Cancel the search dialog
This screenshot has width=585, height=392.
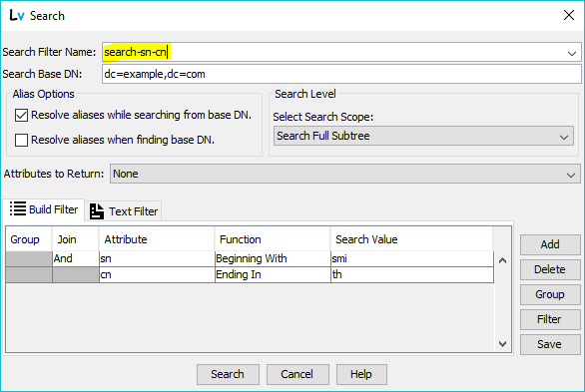[297, 374]
